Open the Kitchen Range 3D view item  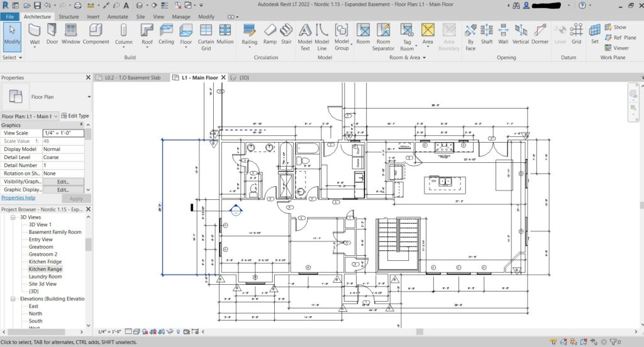click(45, 269)
